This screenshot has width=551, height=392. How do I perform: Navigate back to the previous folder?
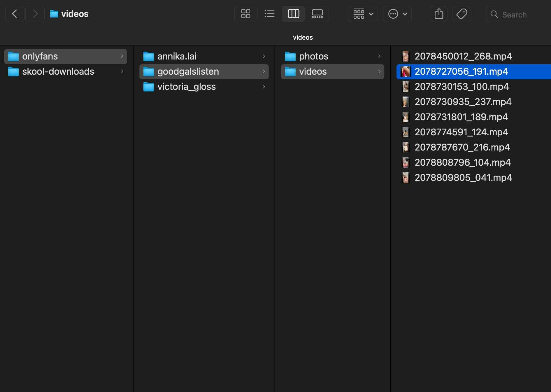[14, 14]
